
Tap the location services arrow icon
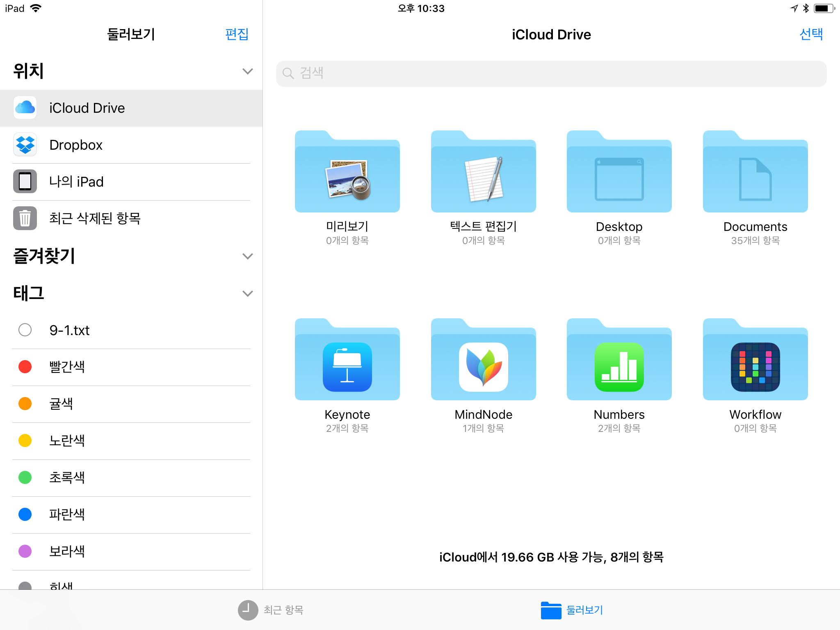[794, 8]
